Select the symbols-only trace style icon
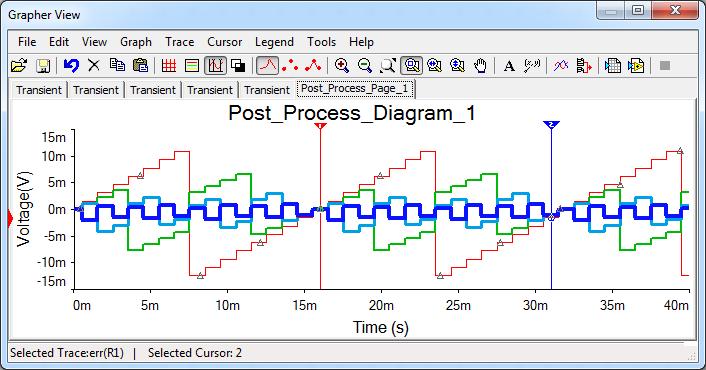The height and width of the screenshot is (370, 706). coord(290,66)
